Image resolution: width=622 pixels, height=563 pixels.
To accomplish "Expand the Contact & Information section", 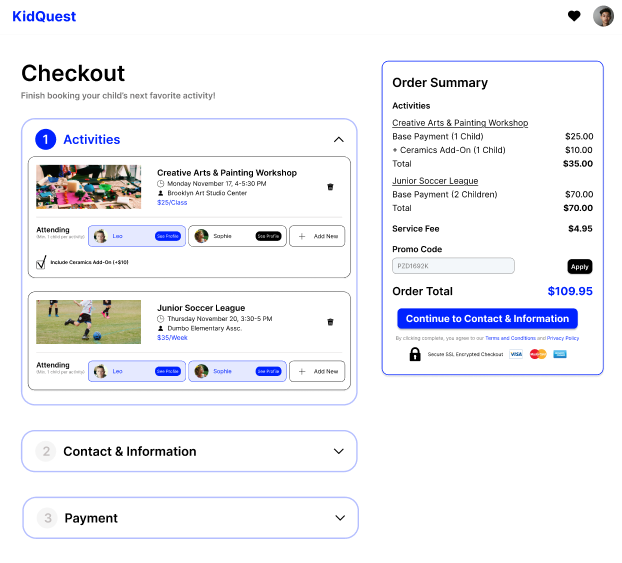I will pos(339,451).
